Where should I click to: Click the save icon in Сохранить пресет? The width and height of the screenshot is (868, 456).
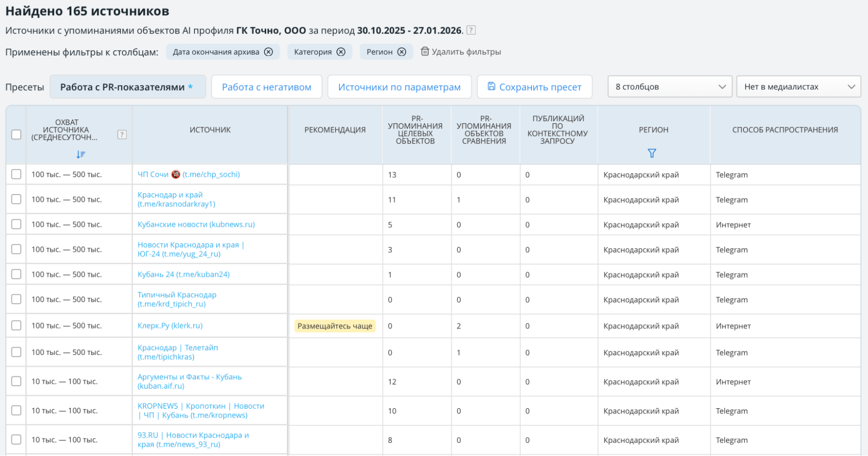click(491, 86)
